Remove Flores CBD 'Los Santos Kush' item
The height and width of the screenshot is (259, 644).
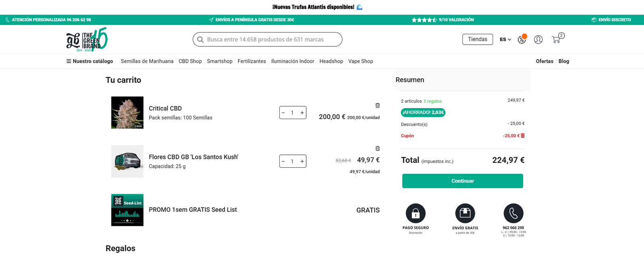tap(378, 148)
